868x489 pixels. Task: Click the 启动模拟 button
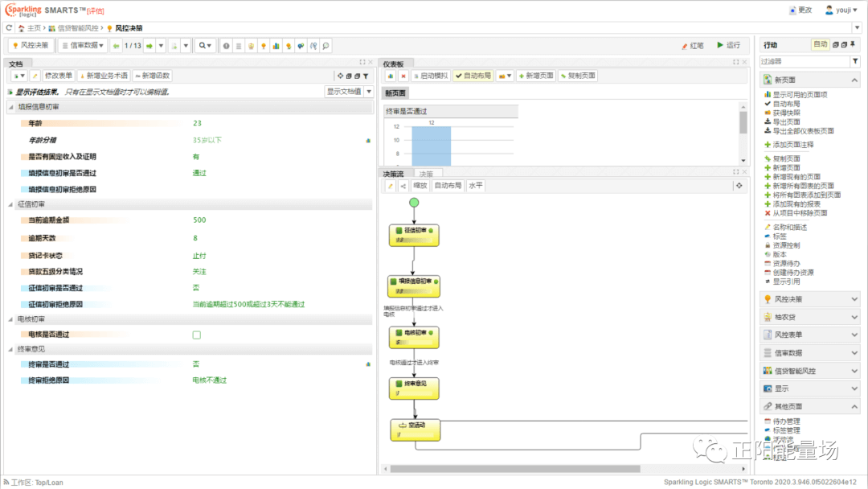pyautogui.click(x=431, y=76)
